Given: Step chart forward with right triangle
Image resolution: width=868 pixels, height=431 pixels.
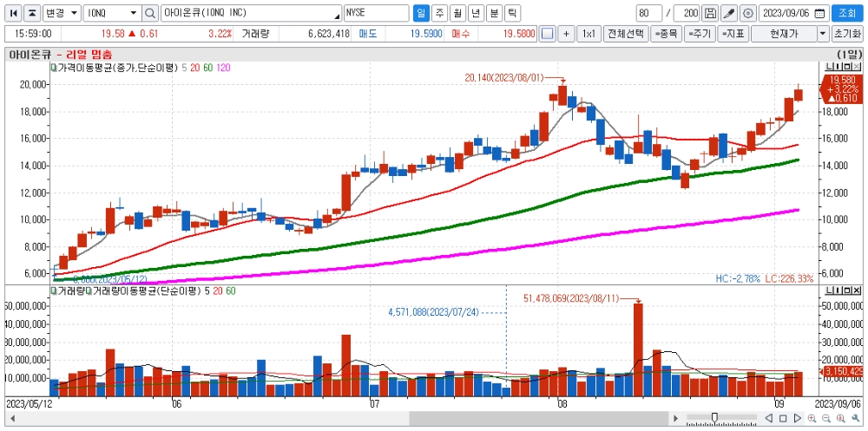Looking at the screenshot, I should [798, 418].
